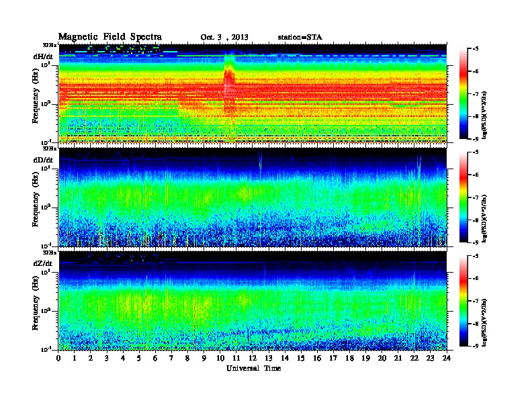Click hour 2 on the Universal Time axis
This screenshot has height=411, width=532.
pos(91,359)
